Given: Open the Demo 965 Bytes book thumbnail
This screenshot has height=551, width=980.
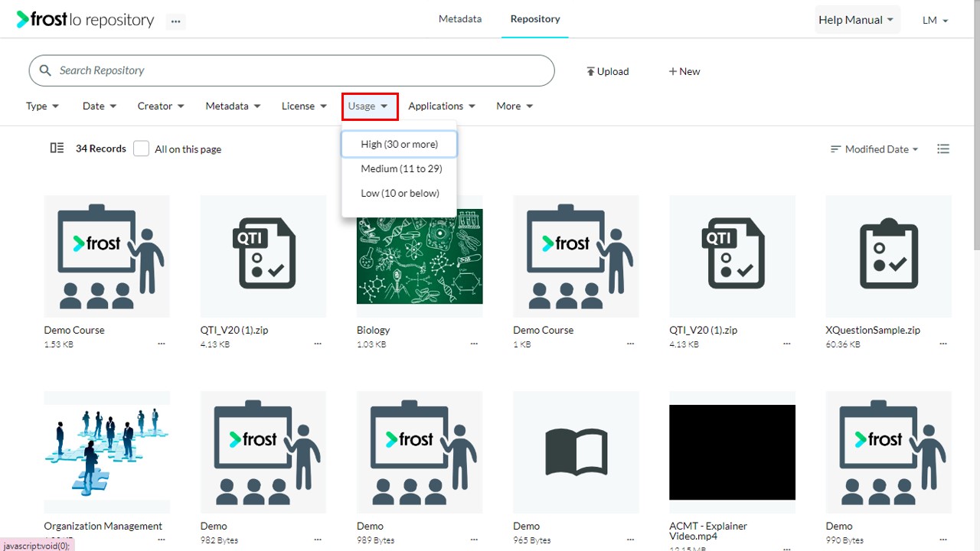Looking at the screenshot, I should [576, 452].
